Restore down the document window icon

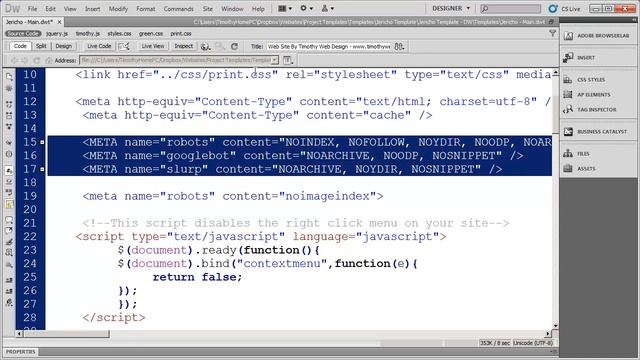551,22
